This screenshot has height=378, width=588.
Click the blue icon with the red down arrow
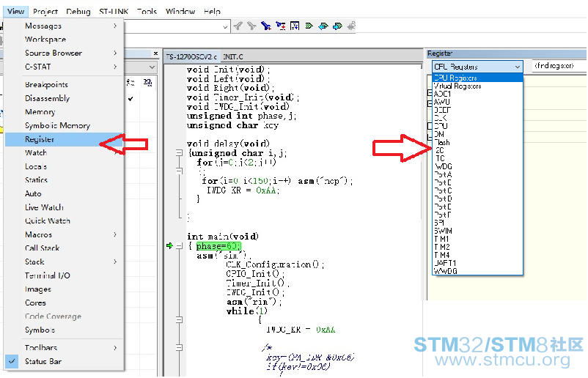click(x=281, y=26)
